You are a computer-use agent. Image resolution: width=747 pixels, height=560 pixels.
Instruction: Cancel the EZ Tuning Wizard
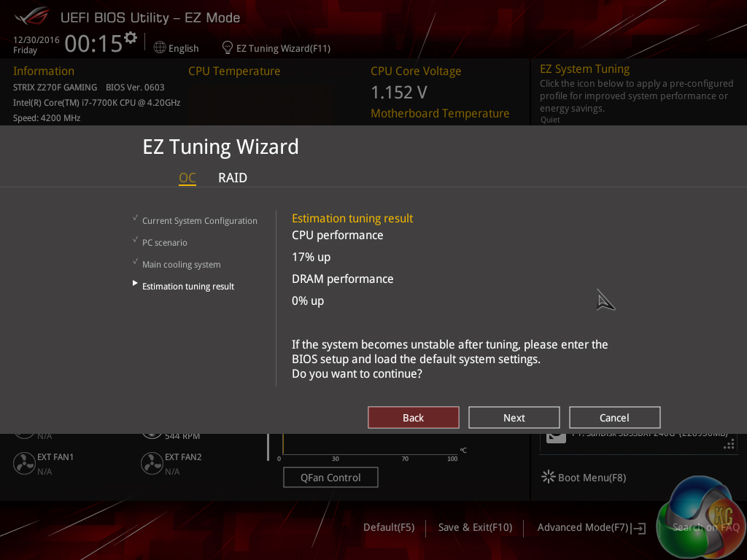(614, 418)
